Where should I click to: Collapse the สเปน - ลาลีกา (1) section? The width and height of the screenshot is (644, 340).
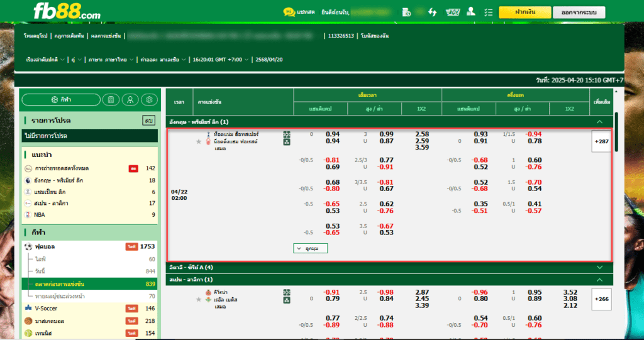(599, 280)
